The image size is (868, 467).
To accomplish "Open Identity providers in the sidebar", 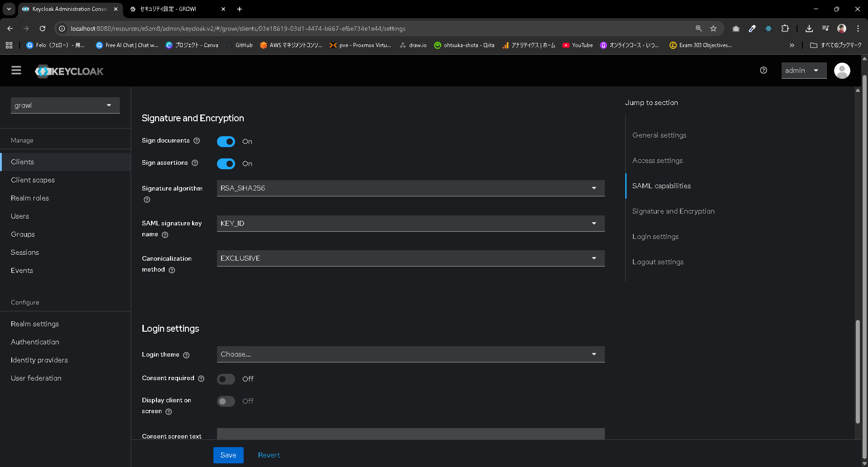I will (x=66, y=360).
